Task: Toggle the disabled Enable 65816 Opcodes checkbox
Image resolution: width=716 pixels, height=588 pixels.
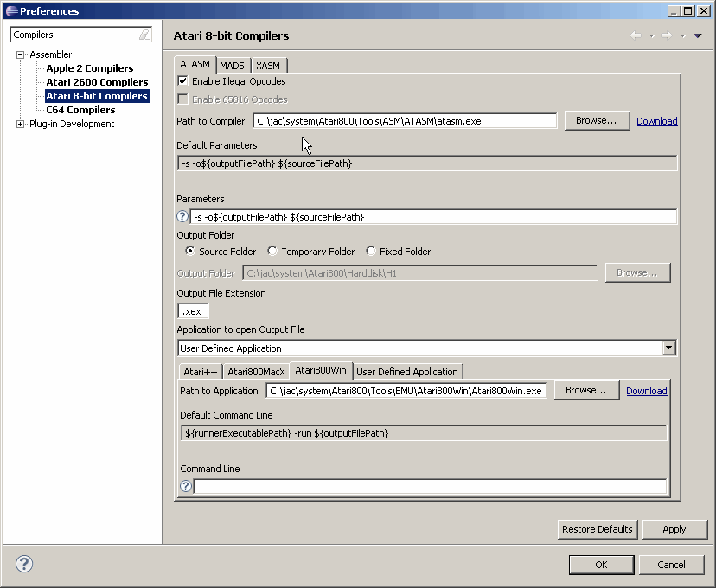Action: 182,99
